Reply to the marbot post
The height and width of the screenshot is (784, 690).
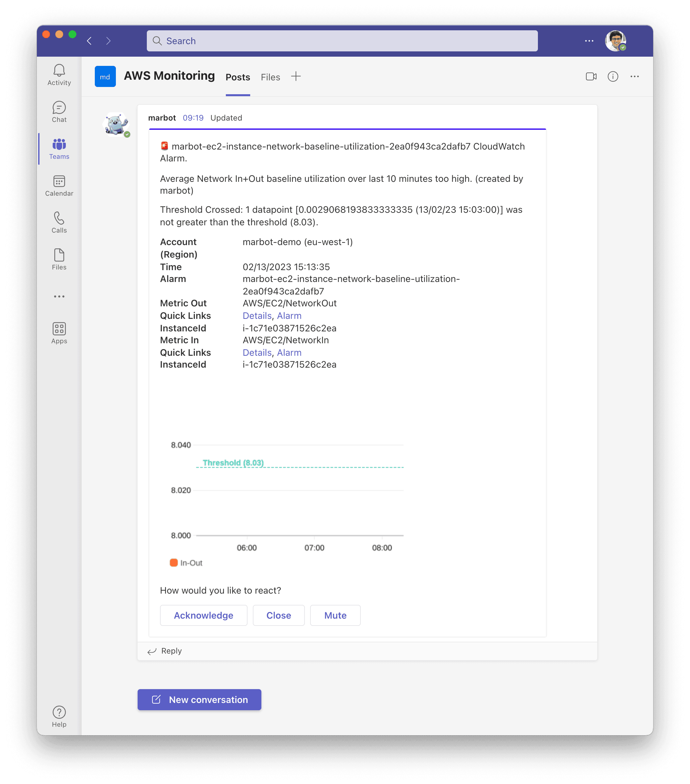(165, 651)
